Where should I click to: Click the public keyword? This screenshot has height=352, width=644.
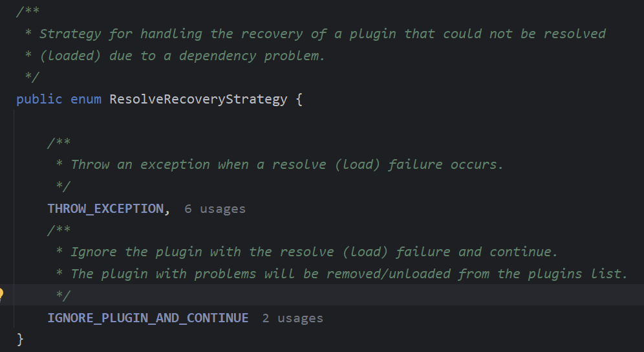pos(39,100)
